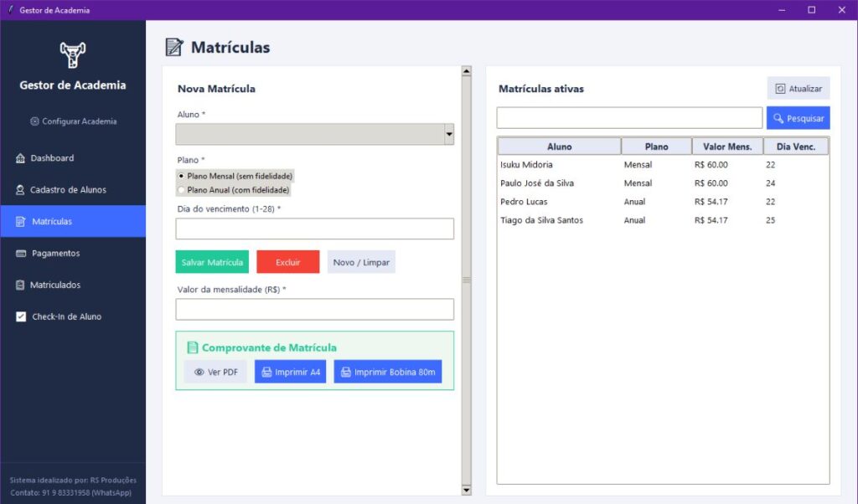Viewport: 858px width, 504px height.
Task: Click the gym logo icon in sidebar
Action: pos(73,54)
